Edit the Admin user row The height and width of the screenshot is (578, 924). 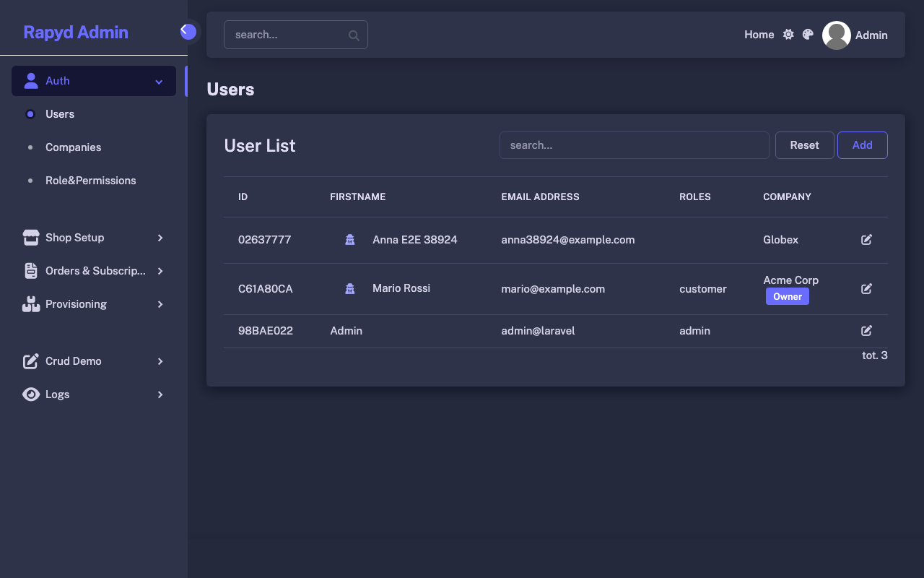[866, 331]
